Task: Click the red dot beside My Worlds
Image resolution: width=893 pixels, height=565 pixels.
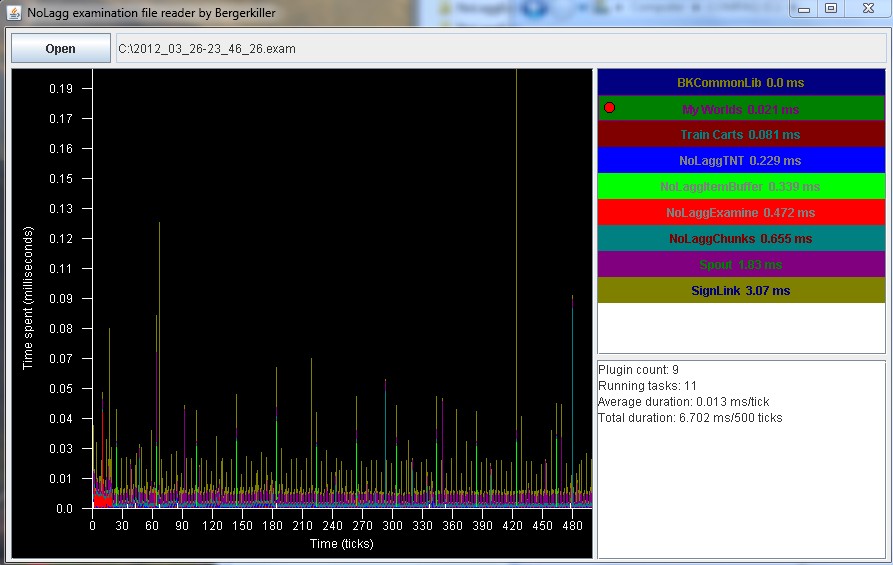Action: pyautogui.click(x=609, y=108)
